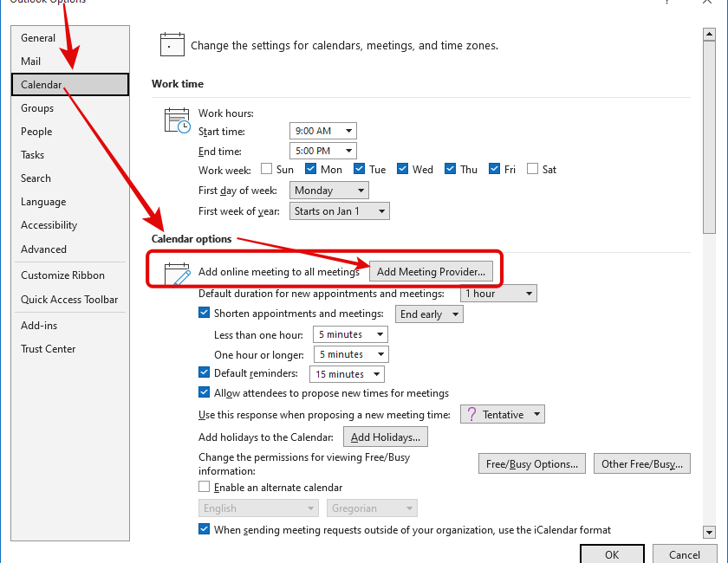Click Other Free/Busy button
This screenshot has width=728, height=563.
[x=642, y=463]
